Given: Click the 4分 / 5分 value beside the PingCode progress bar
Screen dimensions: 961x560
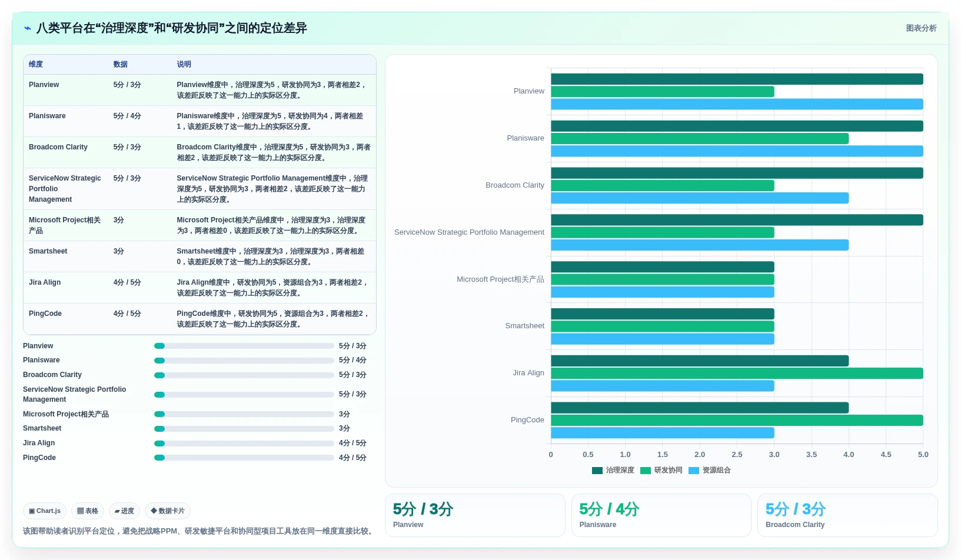Looking at the screenshot, I should tap(353, 458).
